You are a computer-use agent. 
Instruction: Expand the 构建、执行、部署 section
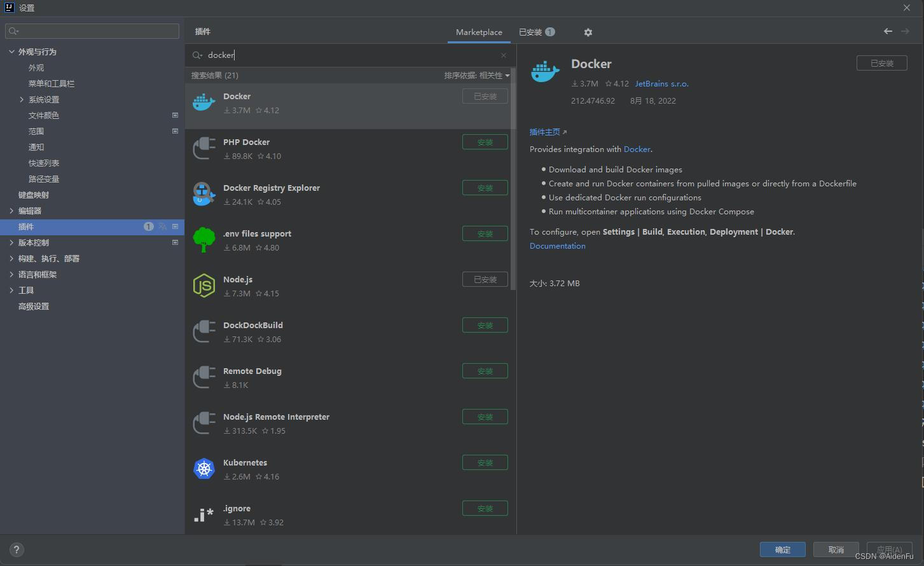pos(11,258)
